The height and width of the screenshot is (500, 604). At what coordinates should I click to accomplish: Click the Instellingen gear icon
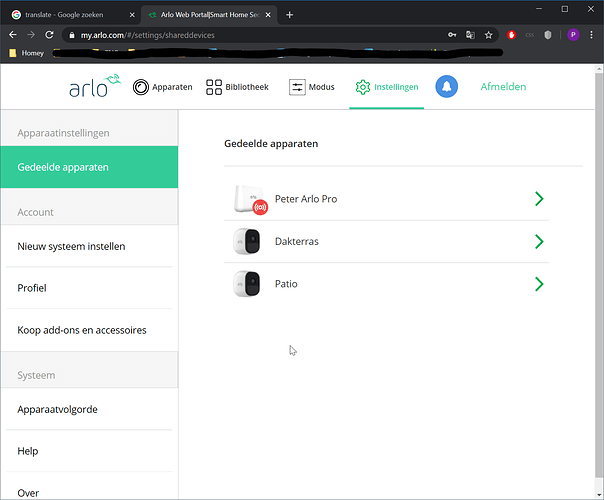click(362, 87)
